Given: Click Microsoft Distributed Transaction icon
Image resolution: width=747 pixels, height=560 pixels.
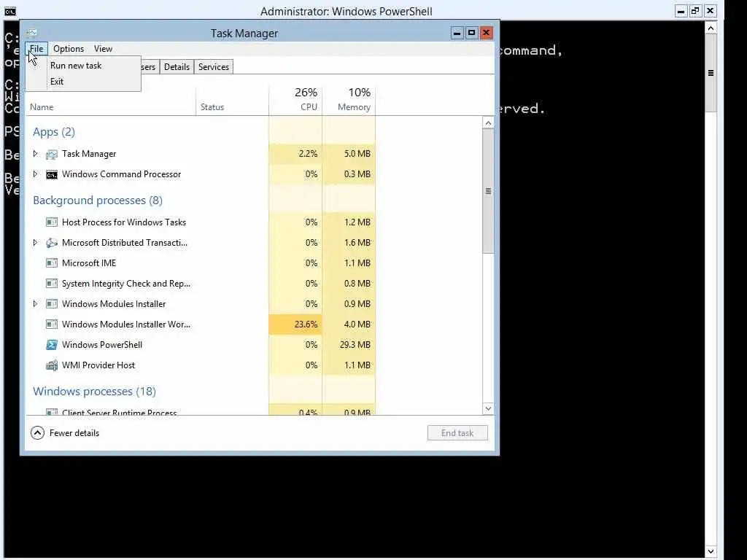Looking at the screenshot, I should coord(52,243).
